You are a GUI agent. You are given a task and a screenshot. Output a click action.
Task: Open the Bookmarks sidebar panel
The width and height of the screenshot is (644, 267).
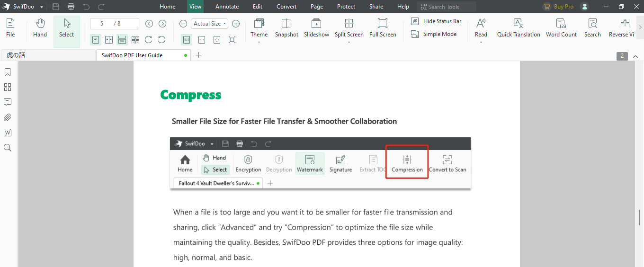(8, 72)
